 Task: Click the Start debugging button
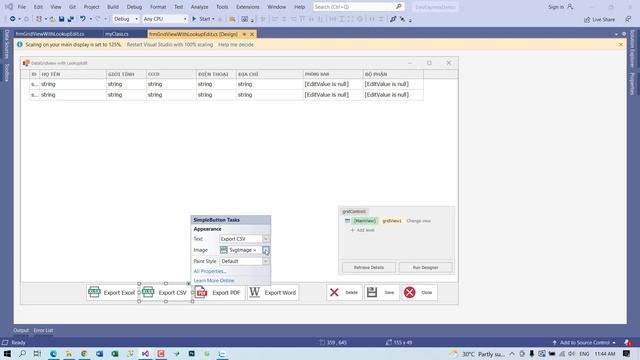coord(203,19)
